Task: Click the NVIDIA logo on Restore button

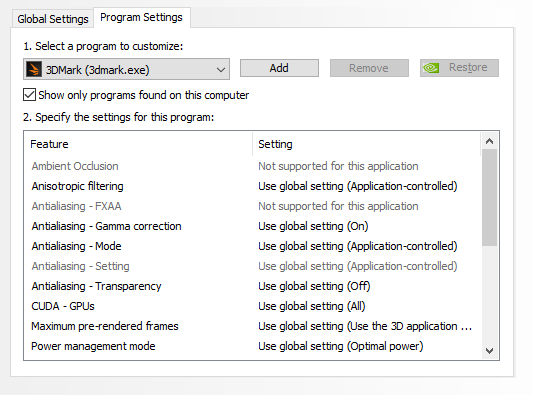Action: 431,68
